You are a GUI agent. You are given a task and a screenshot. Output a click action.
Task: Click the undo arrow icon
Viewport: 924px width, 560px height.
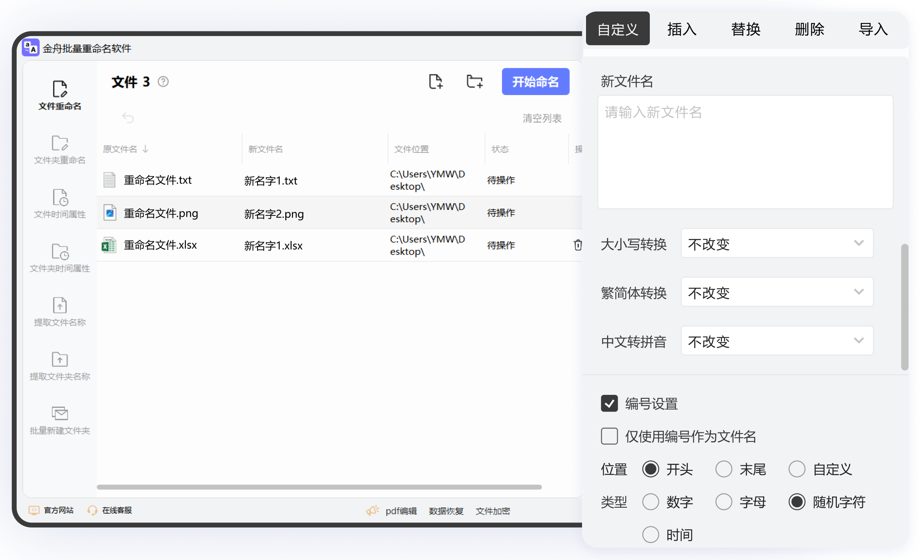pyautogui.click(x=128, y=118)
